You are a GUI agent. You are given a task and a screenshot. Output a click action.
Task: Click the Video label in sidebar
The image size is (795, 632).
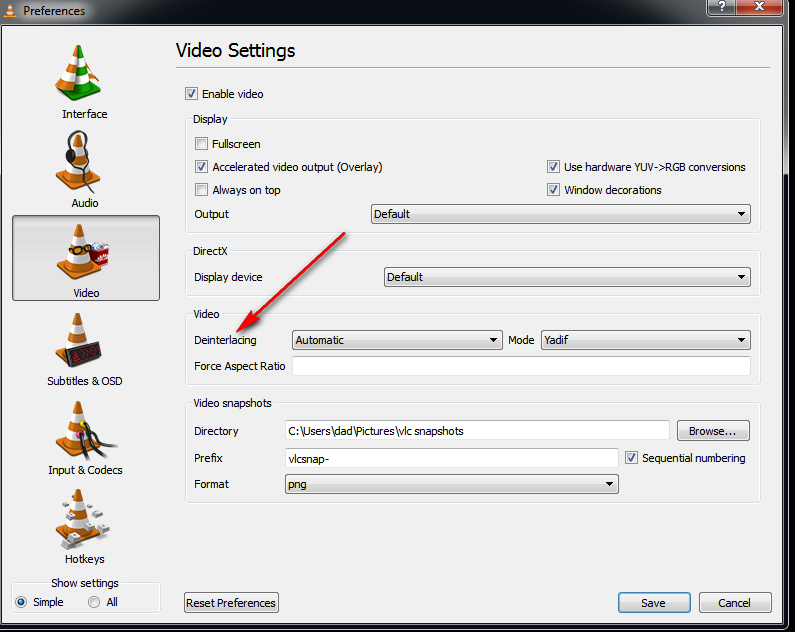[x=86, y=293]
